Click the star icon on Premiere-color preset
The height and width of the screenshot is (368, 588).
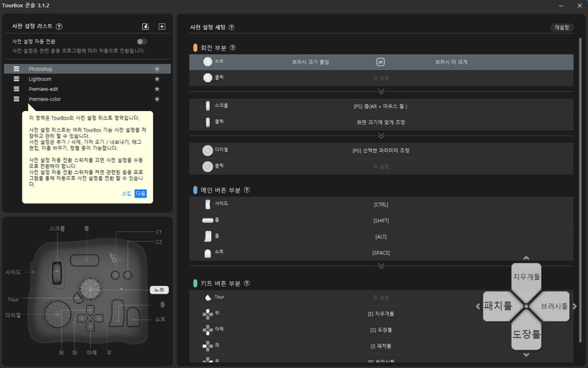click(x=157, y=99)
